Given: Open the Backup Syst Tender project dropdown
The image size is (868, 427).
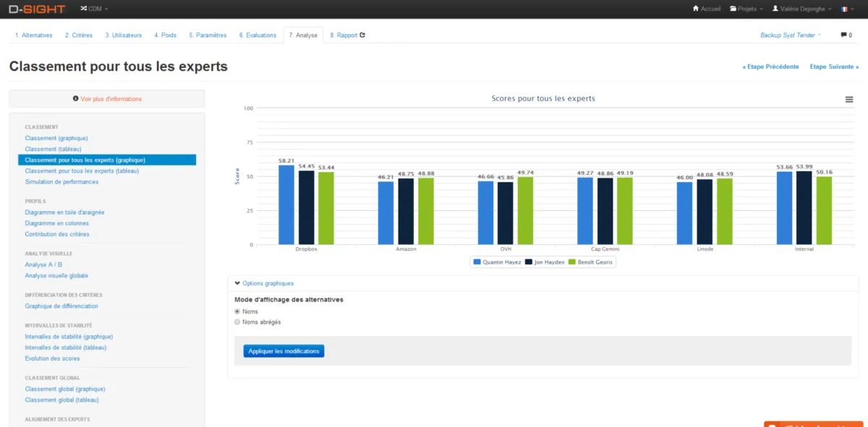Looking at the screenshot, I should [790, 35].
